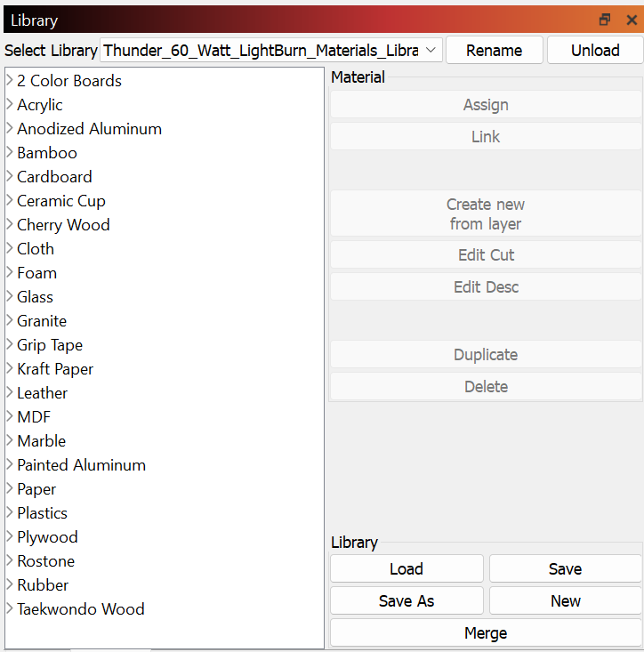Click the Load library button
This screenshot has width=644, height=652.
tap(407, 568)
